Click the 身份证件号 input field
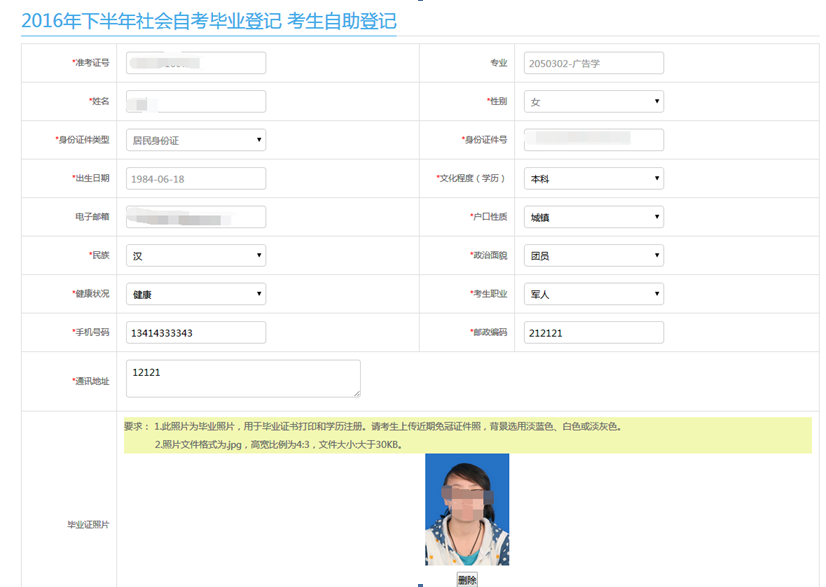Screen dimensions: 826x587 (x=594, y=140)
